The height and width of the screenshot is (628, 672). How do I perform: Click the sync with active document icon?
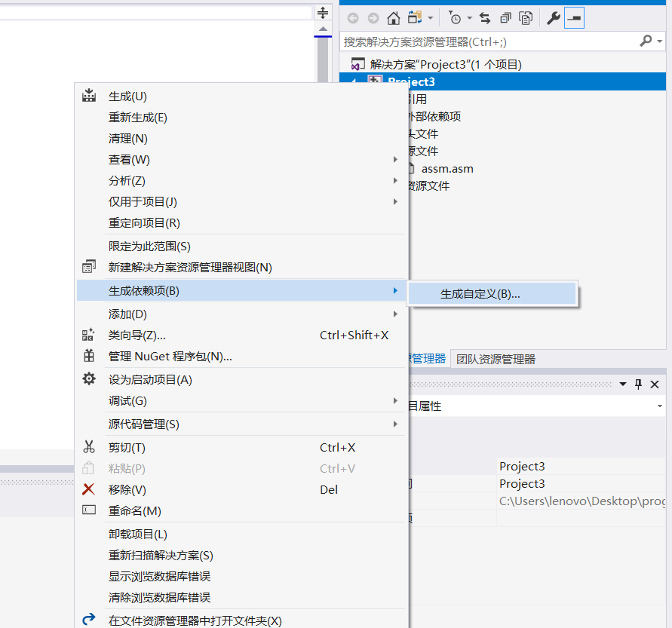click(x=485, y=18)
